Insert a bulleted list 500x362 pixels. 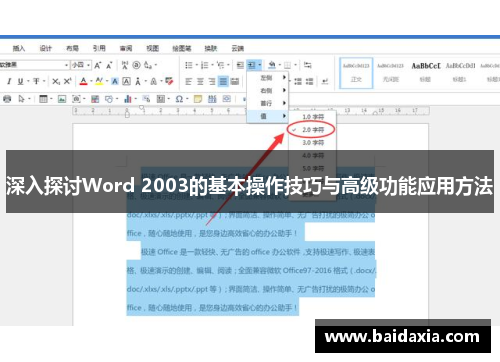pos(189,65)
